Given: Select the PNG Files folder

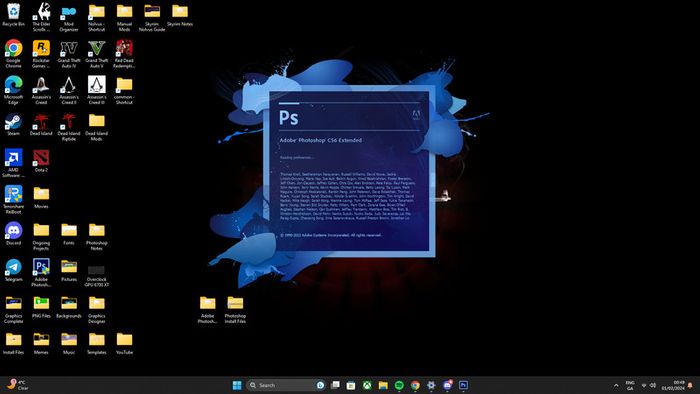Looking at the screenshot, I should 41,307.
